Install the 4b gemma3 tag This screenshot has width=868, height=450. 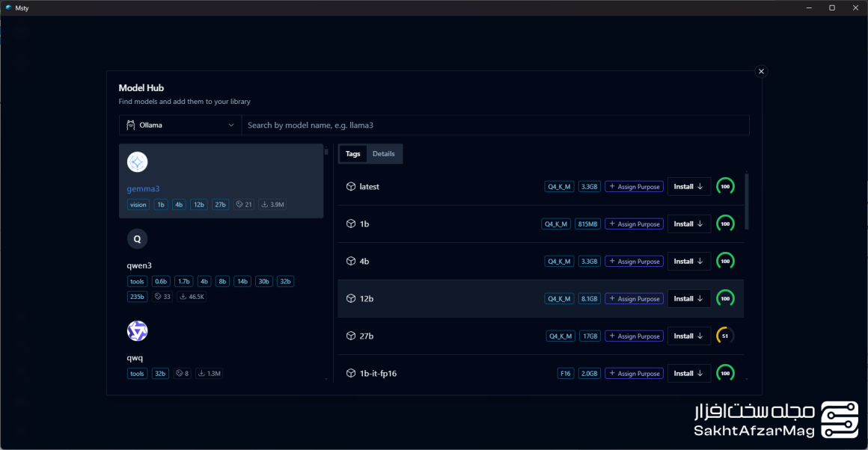[x=688, y=261]
